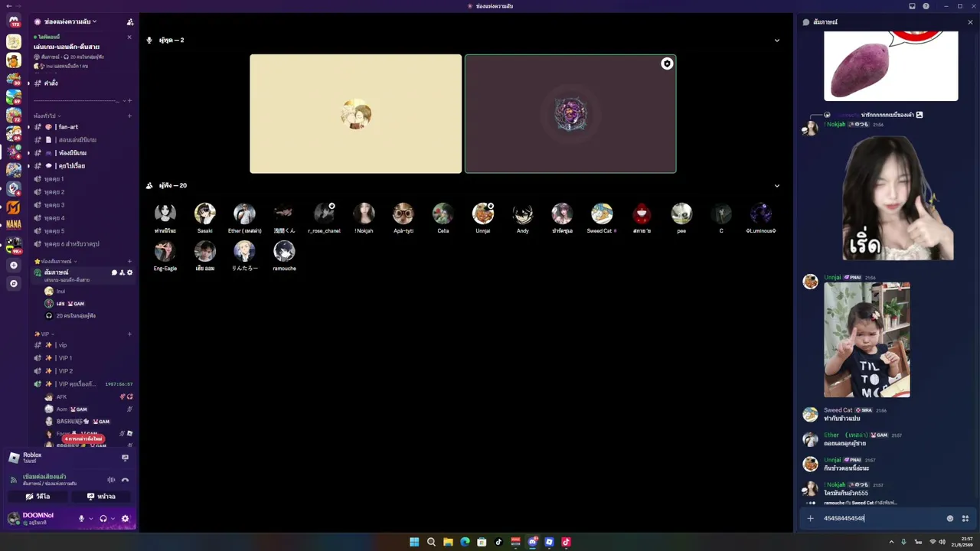
Task: Click the ramouche audience member avatar
Action: click(x=284, y=251)
